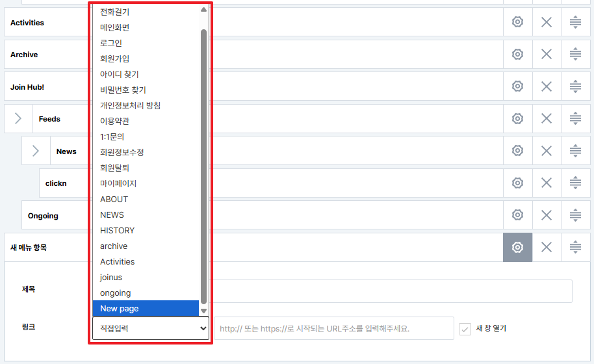594x364 pixels.
Task: Toggle the 새 창 열기 checkbox
Action: pos(465,329)
